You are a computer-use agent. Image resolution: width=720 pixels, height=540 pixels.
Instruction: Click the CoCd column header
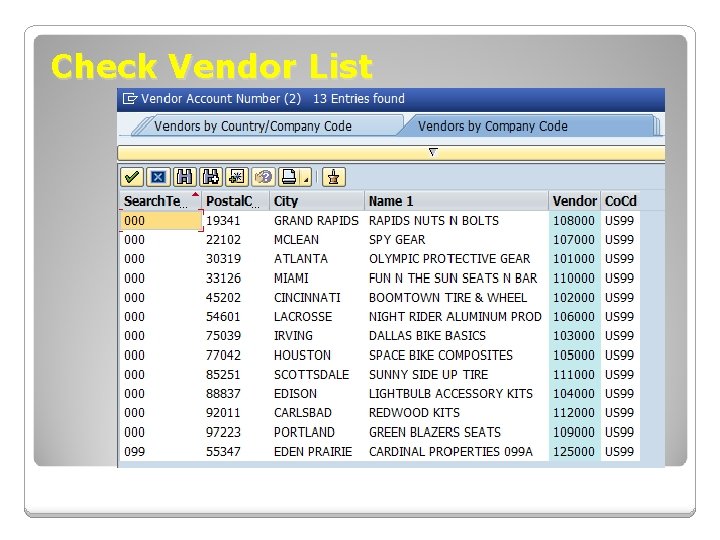coord(620,201)
